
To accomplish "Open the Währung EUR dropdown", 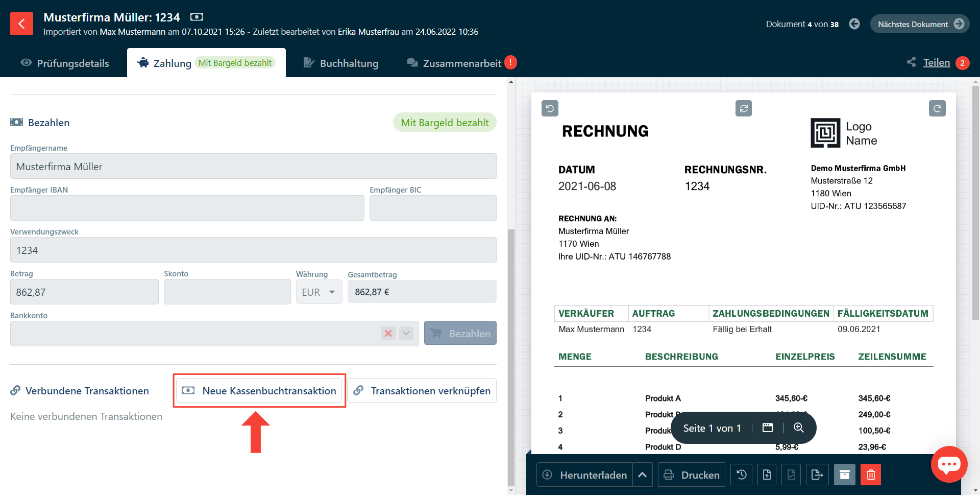I will tap(319, 292).
